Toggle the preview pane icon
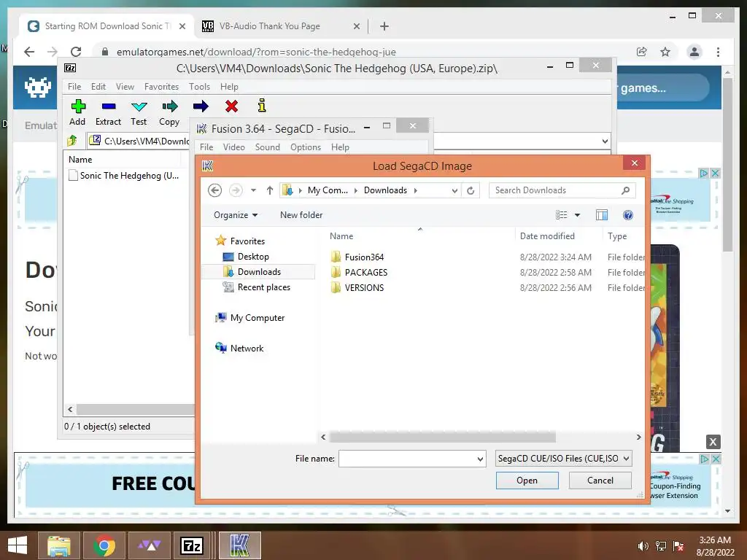Screen dimensions: 747x560 click(602, 215)
